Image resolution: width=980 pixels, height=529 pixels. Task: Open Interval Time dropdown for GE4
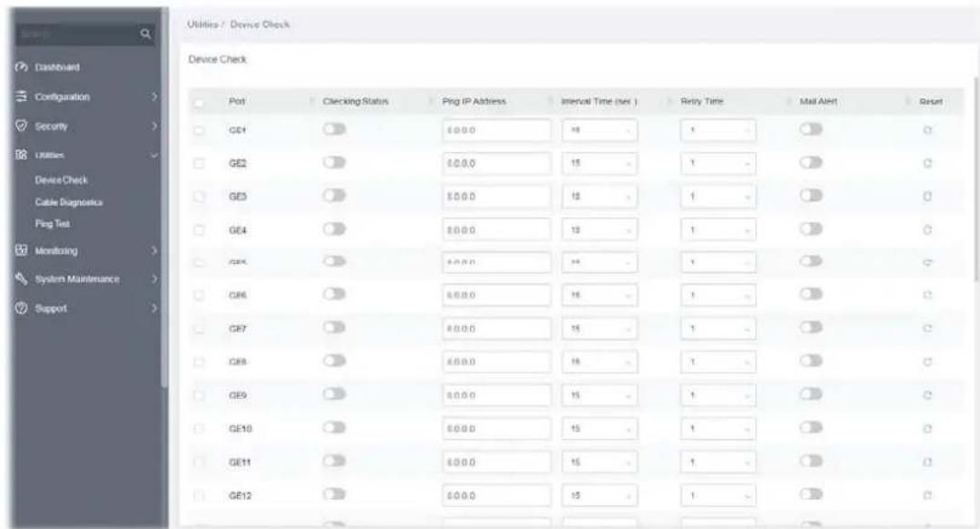[599, 229]
